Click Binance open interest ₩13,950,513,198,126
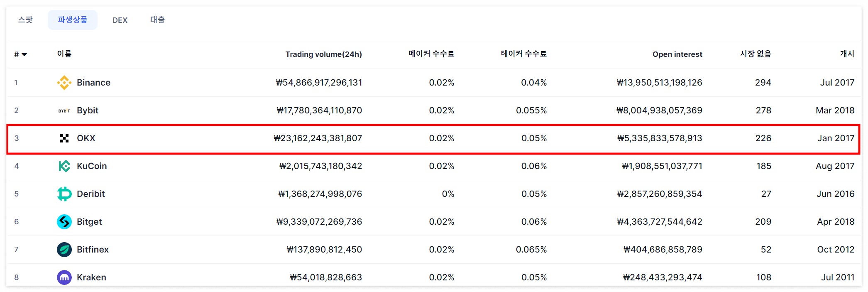This screenshot has height=292, width=868. (659, 83)
